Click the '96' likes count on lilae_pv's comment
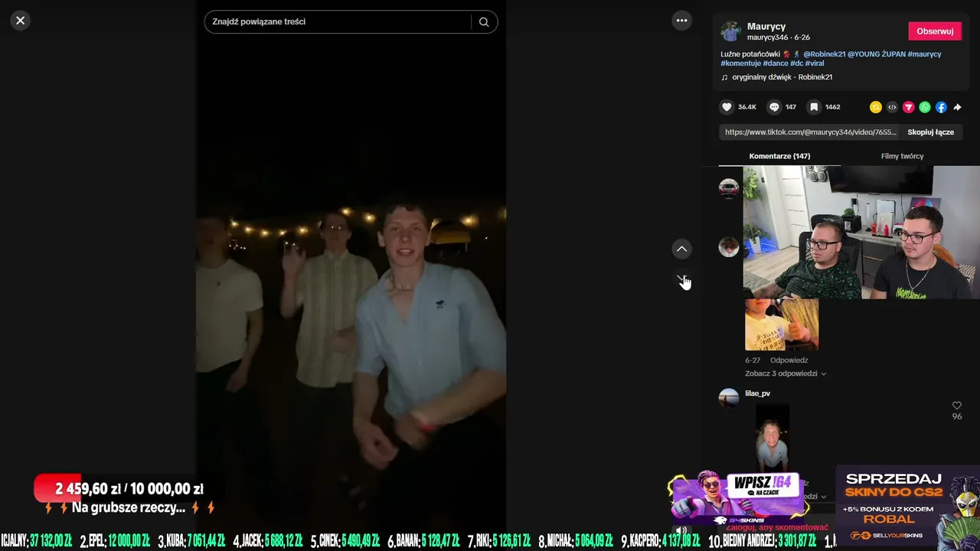This screenshot has height=551, width=980. (956, 416)
